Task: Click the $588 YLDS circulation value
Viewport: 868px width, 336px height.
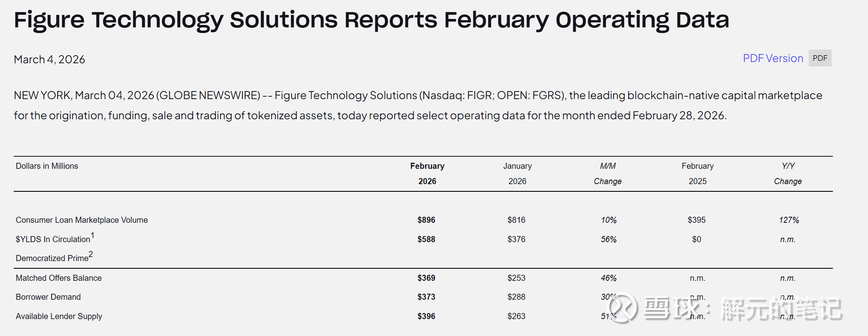Action: [426, 239]
